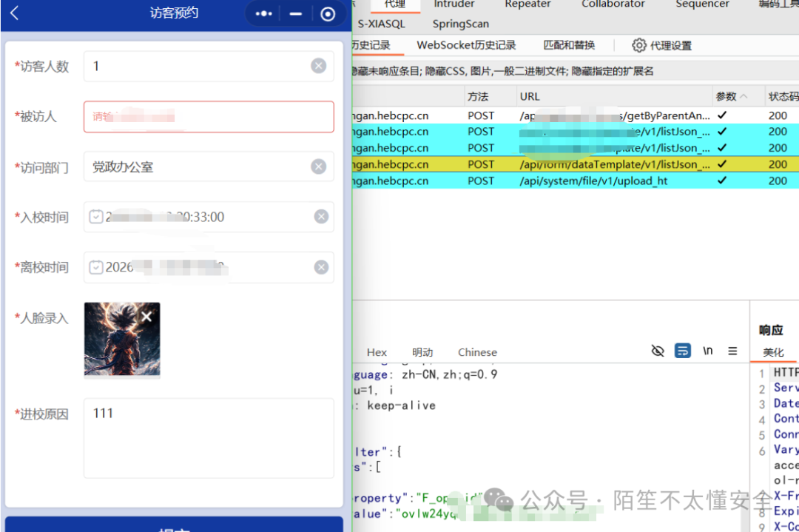Open the 入校时间 date picker icon
Screen dimensions: 799x532
click(x=98, y=217)
